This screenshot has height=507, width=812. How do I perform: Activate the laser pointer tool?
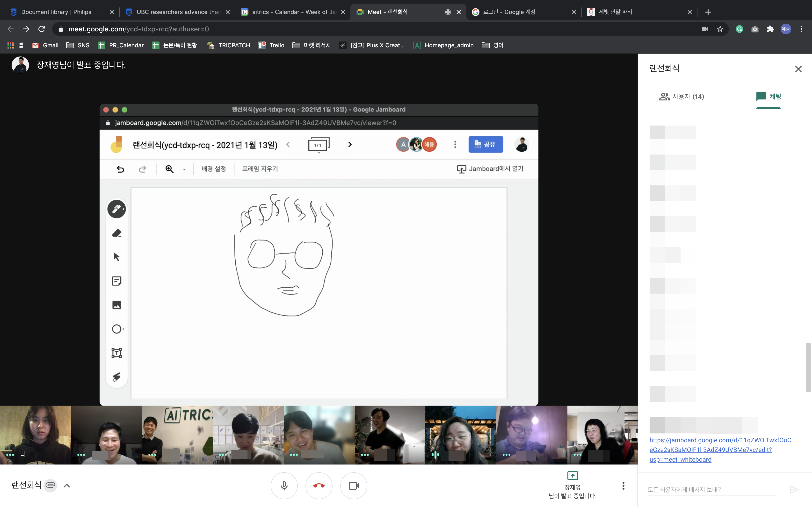(116, 377)
